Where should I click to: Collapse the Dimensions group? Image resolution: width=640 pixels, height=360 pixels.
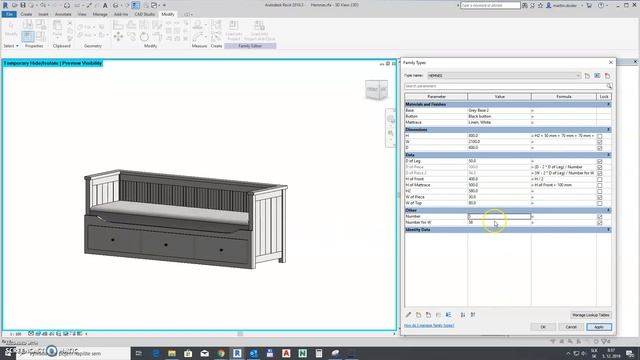608,129
